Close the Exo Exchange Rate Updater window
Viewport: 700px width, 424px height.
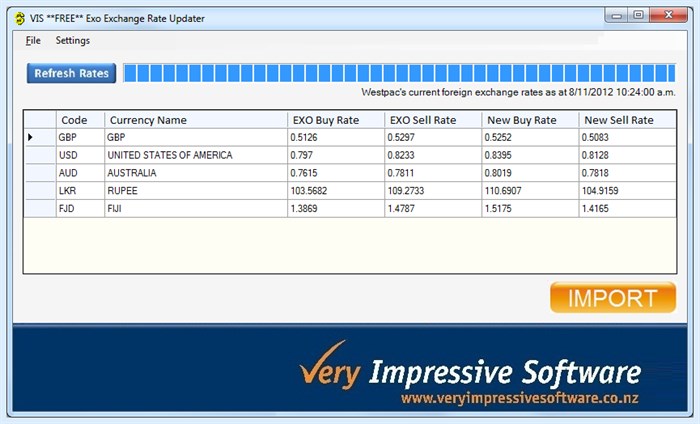pos(670,15)
